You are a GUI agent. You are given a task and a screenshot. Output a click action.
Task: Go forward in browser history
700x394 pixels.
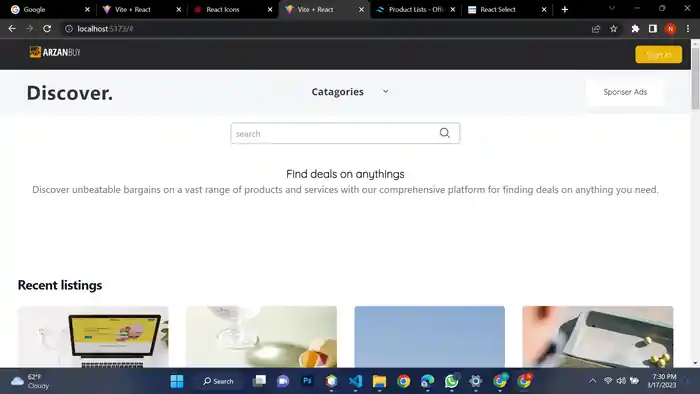point(29,29)
